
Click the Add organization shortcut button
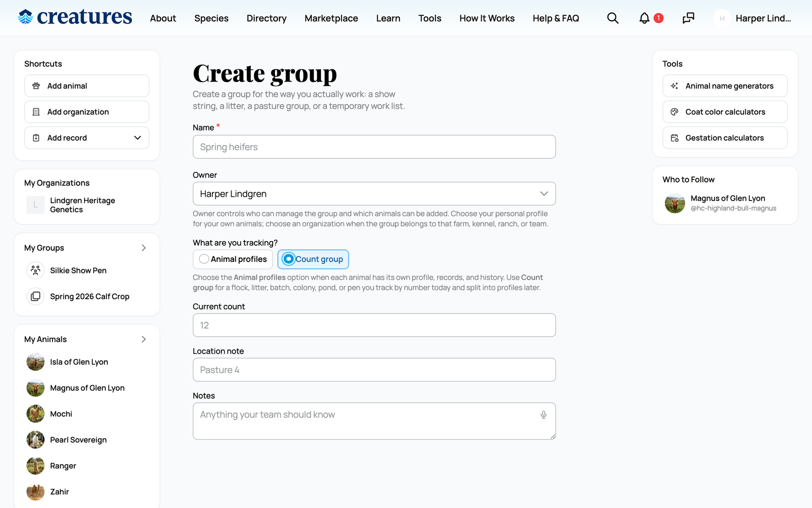coord(87,112)
